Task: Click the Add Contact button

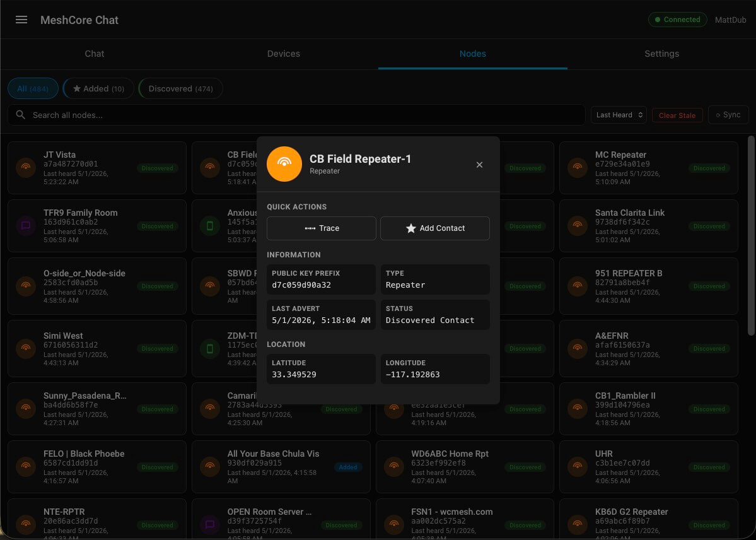Action: [x=435, y=228]
